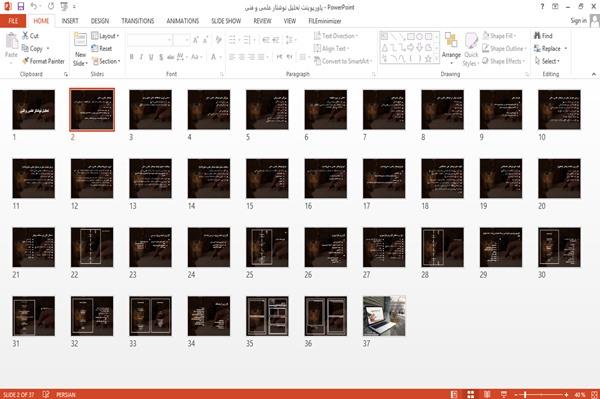Viewport: 600px width, 399px height.
Task: Switch to INSERT tab
Action: (70, 21)
